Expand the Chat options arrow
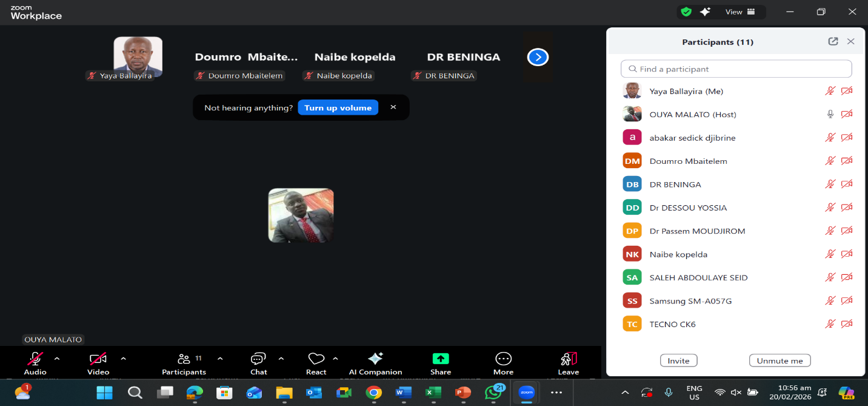 [x=281, y=359]
